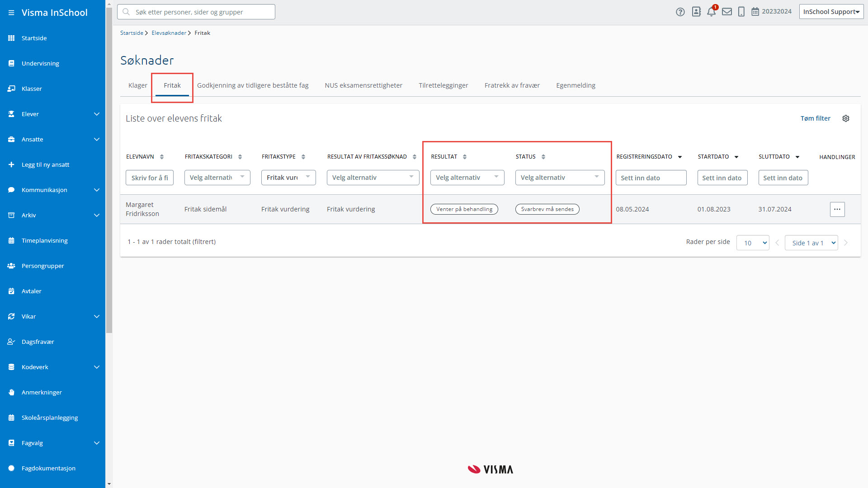Go to Startside breadcrumb link

point(132,33)
